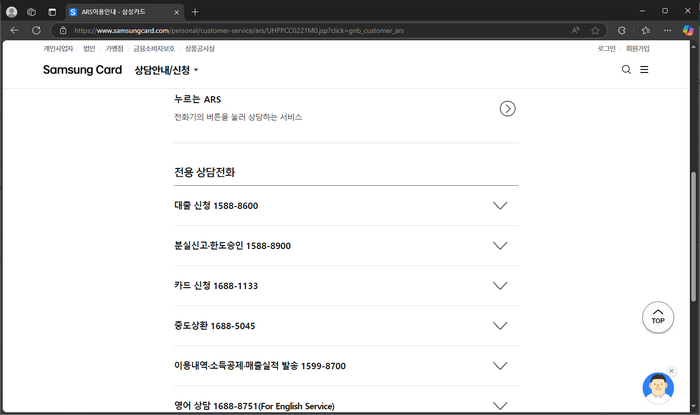Expand 카드 신청 1688-1133 row
The image size is (700, 415).
(346, 286)
